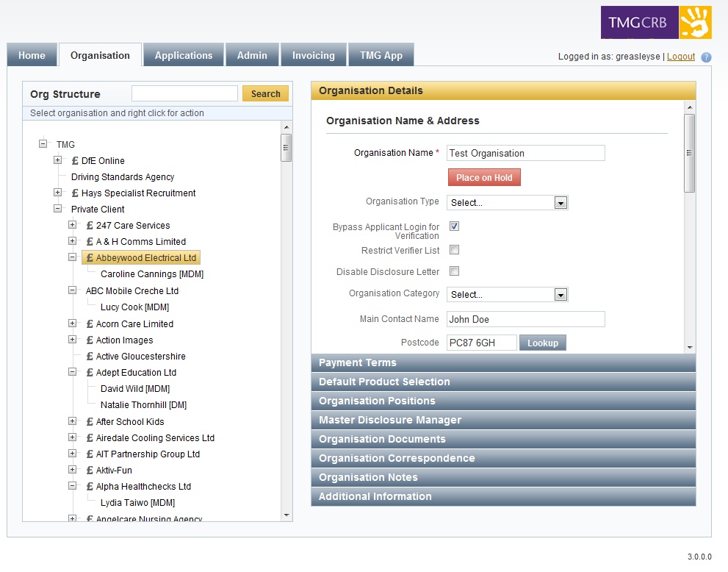The height and width of the screenshot is (572, 728).
Task: Click the Place on Hold button
Action: click(x=484, y=177)
